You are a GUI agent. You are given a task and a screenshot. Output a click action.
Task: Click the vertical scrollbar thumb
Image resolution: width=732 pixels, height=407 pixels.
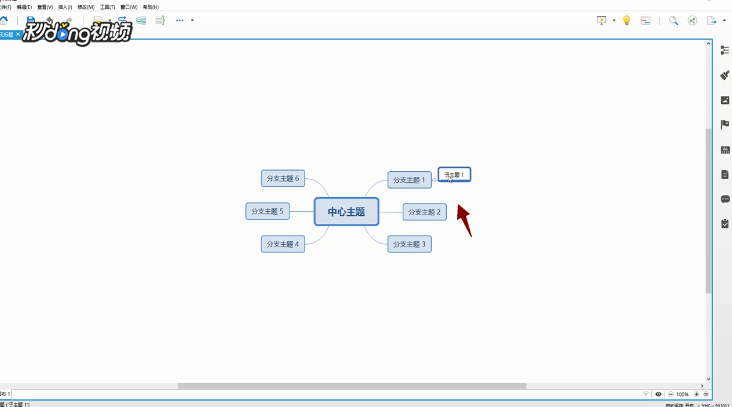point(708,210)
